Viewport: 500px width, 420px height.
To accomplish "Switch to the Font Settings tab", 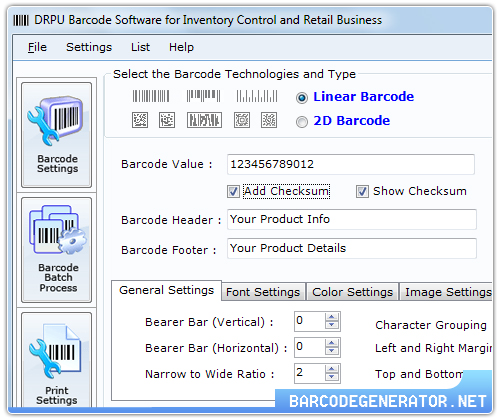I will click(x=263, y=292).
